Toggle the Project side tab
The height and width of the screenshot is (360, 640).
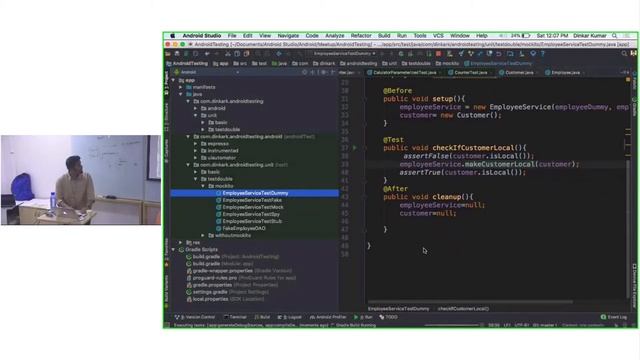click(167, 83)
